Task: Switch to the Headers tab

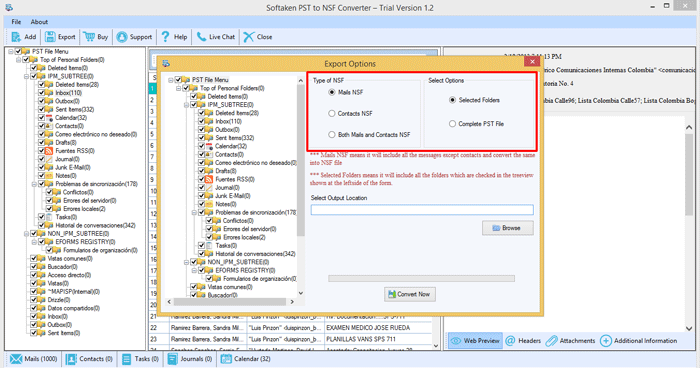Action: (x=523, y=341)
